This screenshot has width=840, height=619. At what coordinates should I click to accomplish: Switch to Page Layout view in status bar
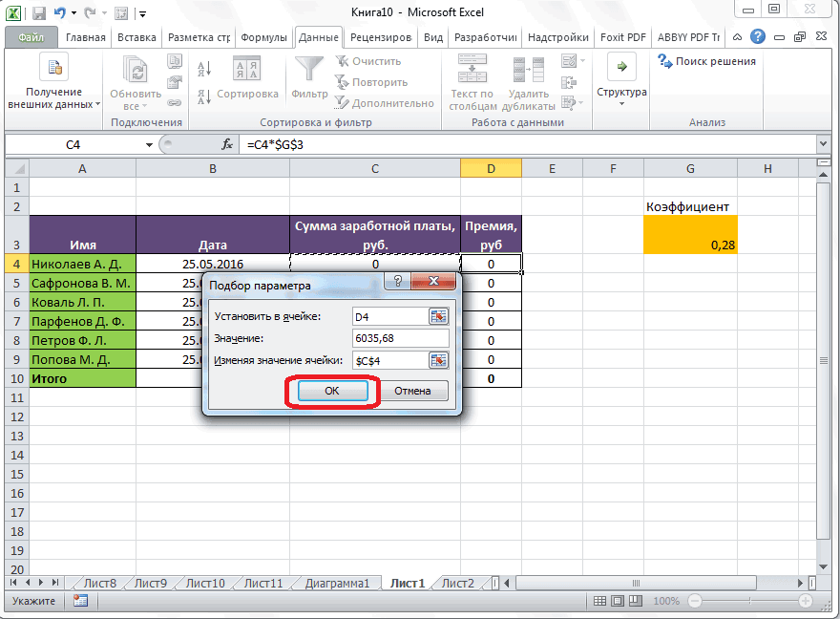pyautogui.click(x=617, y=601)
